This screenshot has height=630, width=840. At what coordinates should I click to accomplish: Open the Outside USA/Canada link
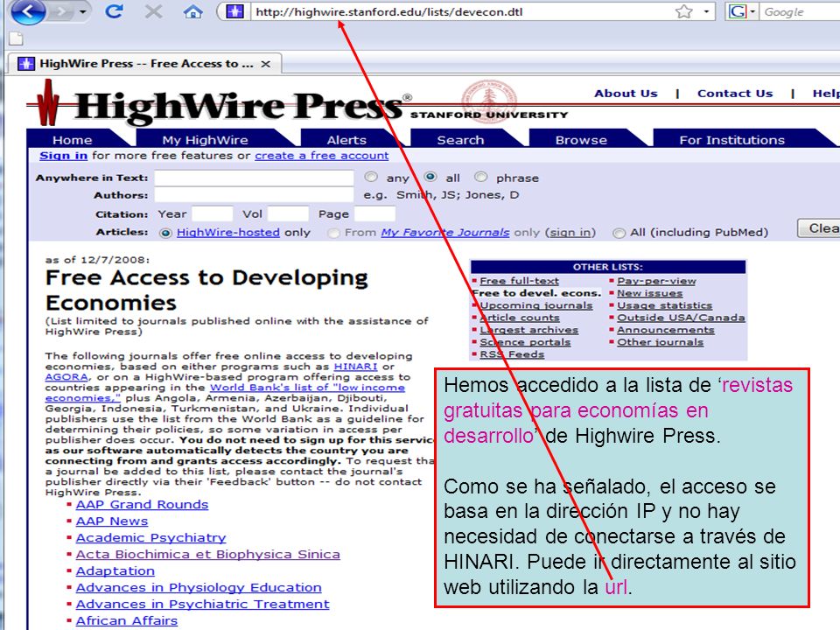tap(681, 318)
